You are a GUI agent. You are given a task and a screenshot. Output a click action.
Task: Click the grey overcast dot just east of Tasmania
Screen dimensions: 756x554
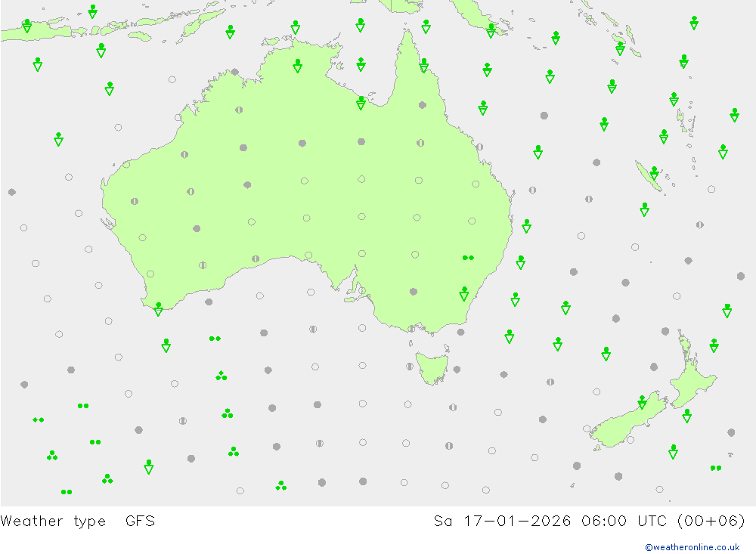457,370
